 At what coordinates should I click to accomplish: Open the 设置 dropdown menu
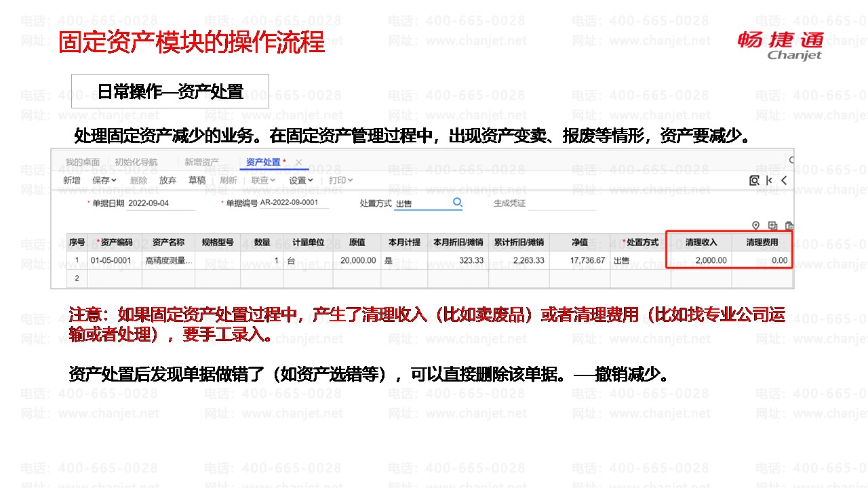[x=301, y=180]
